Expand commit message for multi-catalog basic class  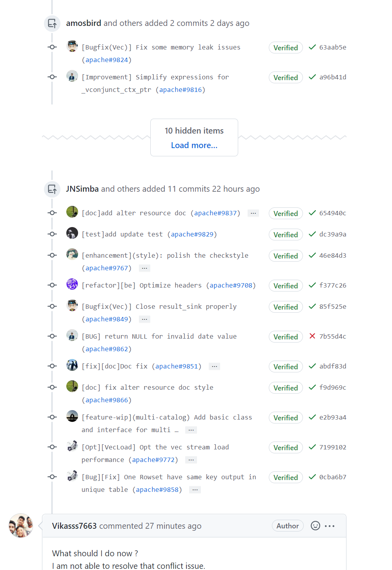pyautogui.click(x=191, y=430)
